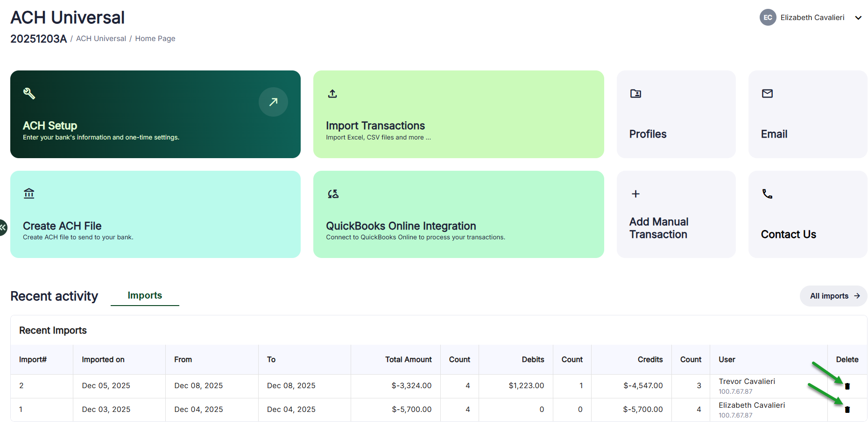Select the Imports tab
Viewport: 868px width, 432px height.
pyautogui.click(x=145, y=295)
